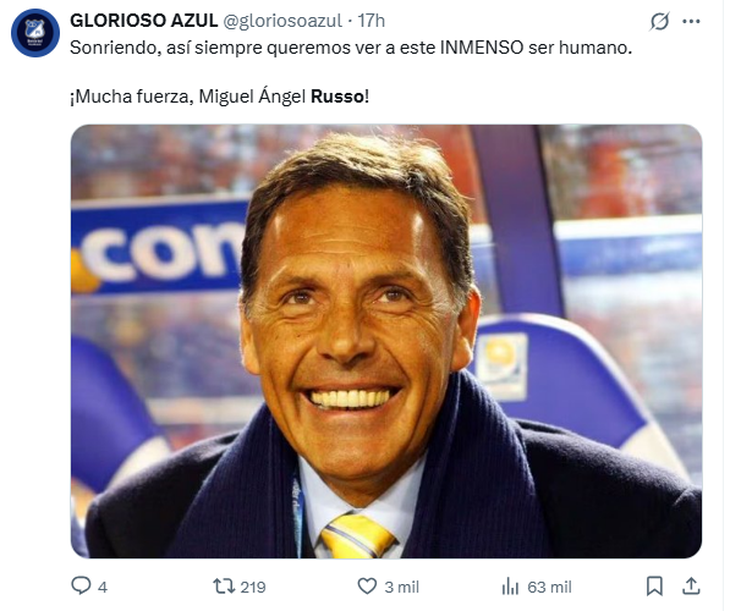Click the like count 3 mil

[402, 587]
